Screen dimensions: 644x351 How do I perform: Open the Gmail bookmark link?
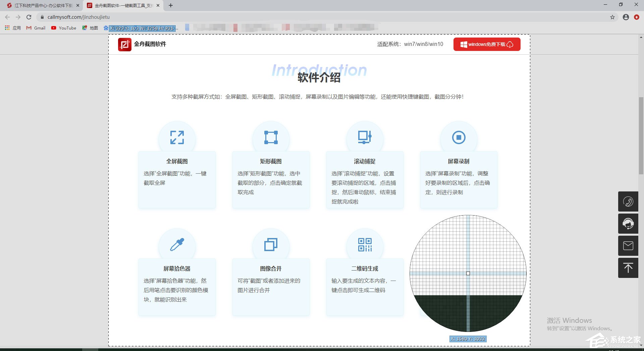point(36,28)
